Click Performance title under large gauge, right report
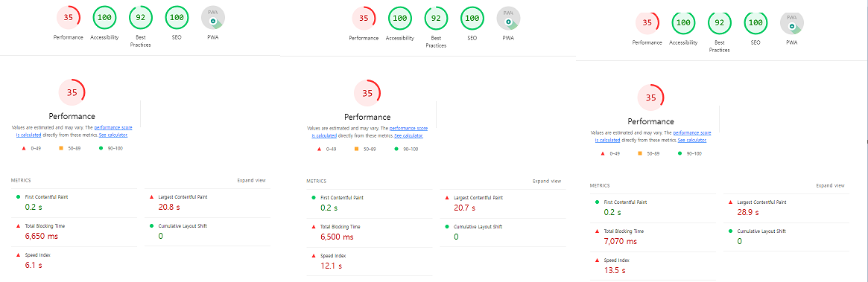This screenshot has height=282, width=868. [651, 121]
